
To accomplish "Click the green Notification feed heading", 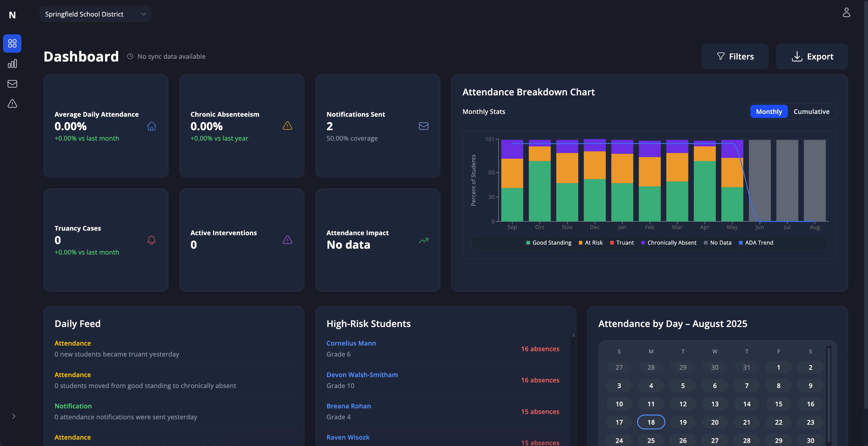I will click(73, 406).
